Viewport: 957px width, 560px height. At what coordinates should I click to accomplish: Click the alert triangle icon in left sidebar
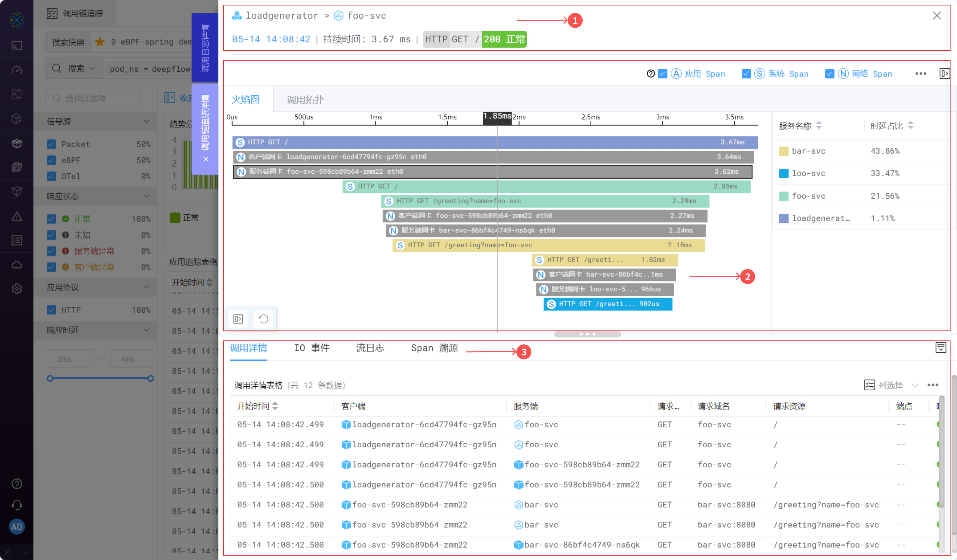(x=17, y=216)
